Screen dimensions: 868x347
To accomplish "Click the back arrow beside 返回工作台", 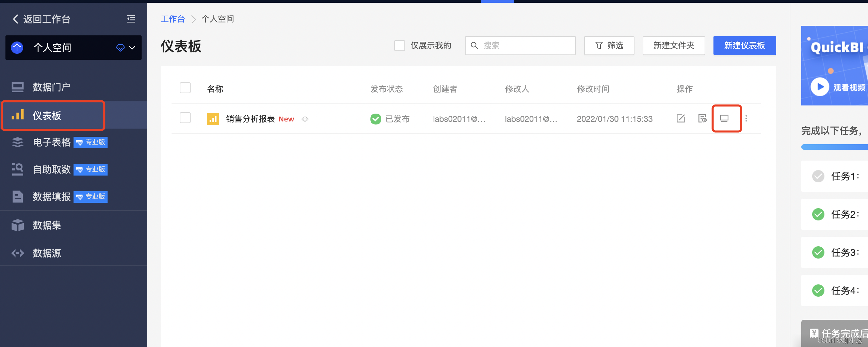I will pos(15,19).
